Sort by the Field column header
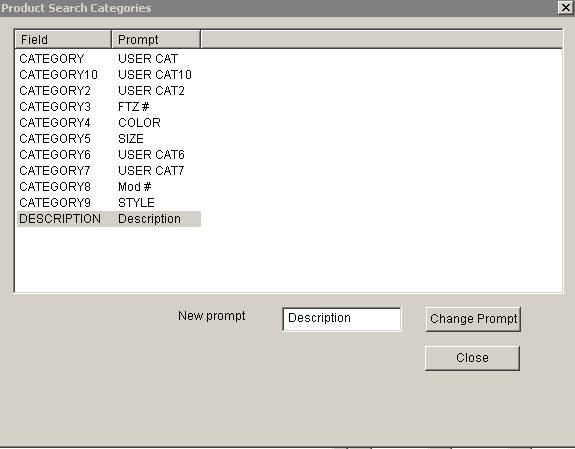The image size is (575, 449). point(63,39)
